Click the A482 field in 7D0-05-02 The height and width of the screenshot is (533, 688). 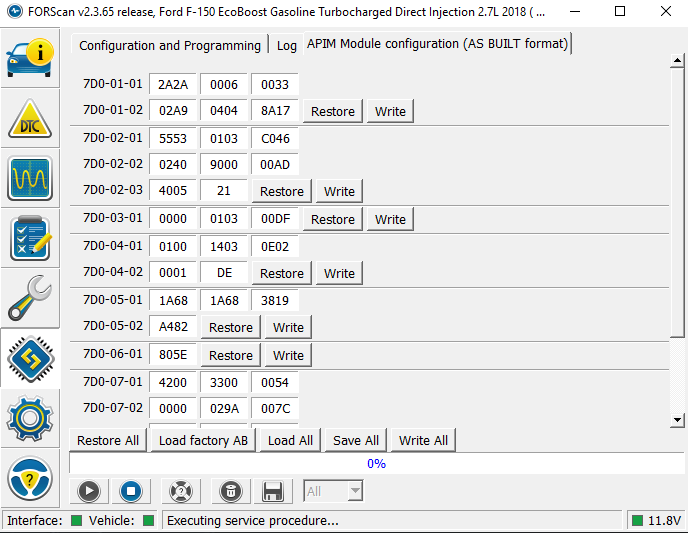click(x=173, y=326)
